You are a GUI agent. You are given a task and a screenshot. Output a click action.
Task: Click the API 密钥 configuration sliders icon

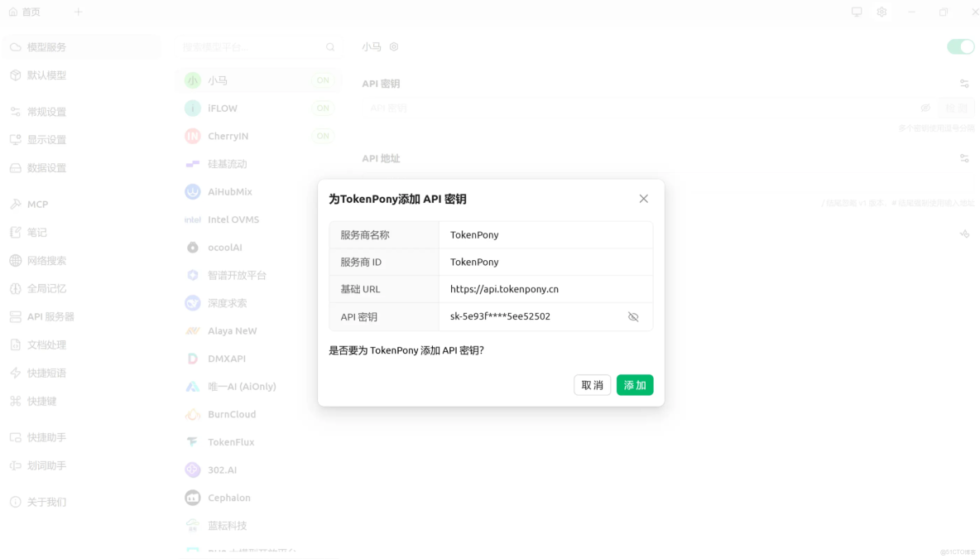click(963, 83)
